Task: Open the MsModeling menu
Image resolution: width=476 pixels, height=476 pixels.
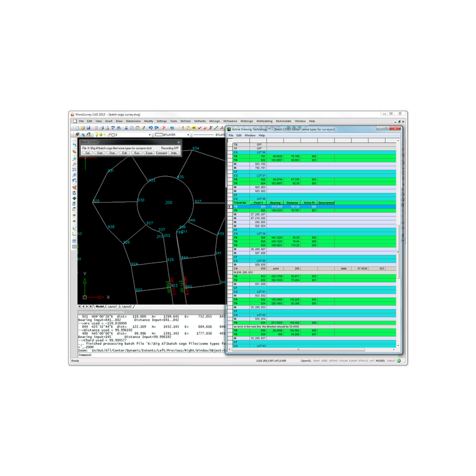Action: pos(264,121)
